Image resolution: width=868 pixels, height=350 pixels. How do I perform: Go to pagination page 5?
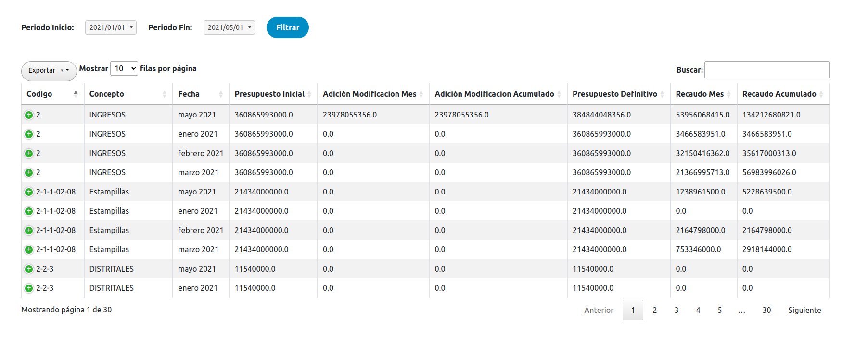[720, 310]
